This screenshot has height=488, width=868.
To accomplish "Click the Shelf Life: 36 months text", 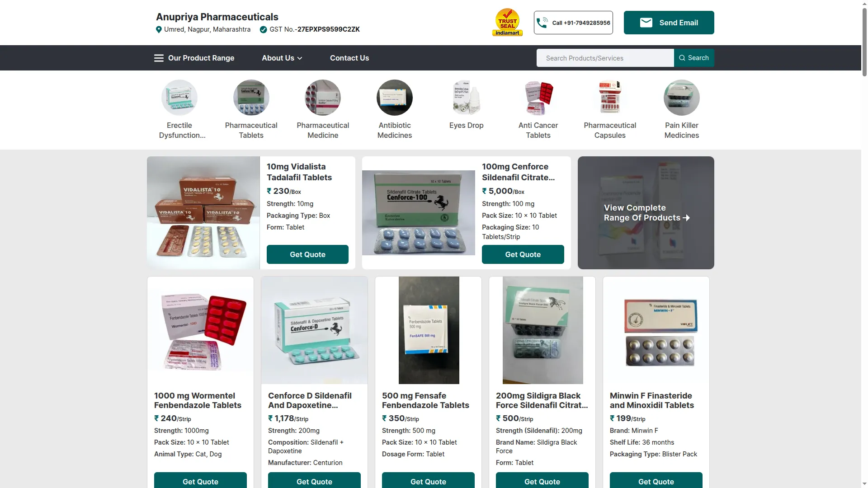I will click(x=642, y=442).
